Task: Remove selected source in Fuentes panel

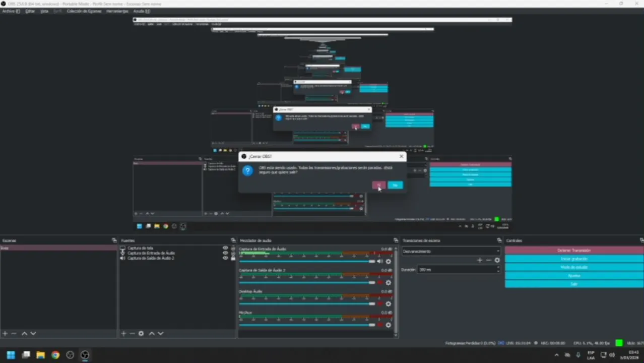Action: [132, 333]
